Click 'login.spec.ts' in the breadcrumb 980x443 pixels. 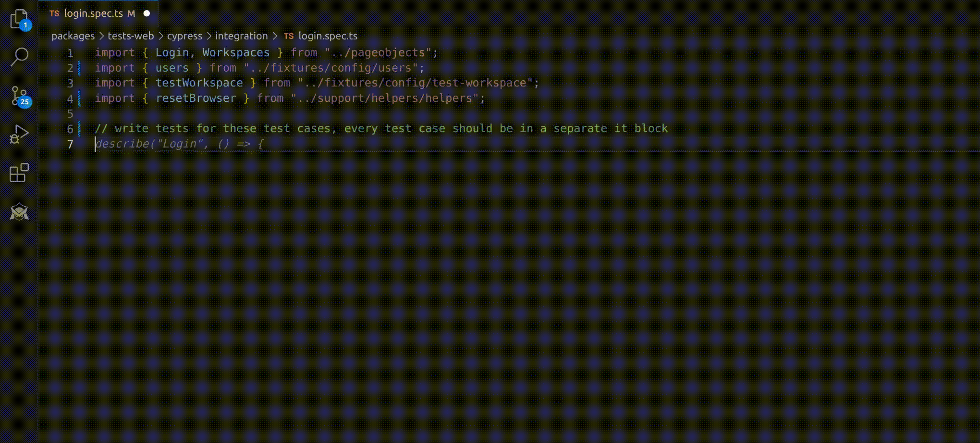click(328, 36)
